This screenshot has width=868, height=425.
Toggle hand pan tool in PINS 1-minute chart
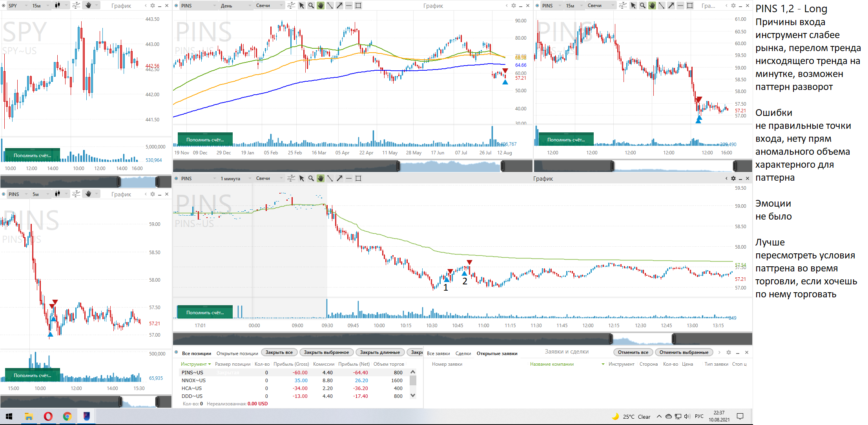(x=321, y=178)
